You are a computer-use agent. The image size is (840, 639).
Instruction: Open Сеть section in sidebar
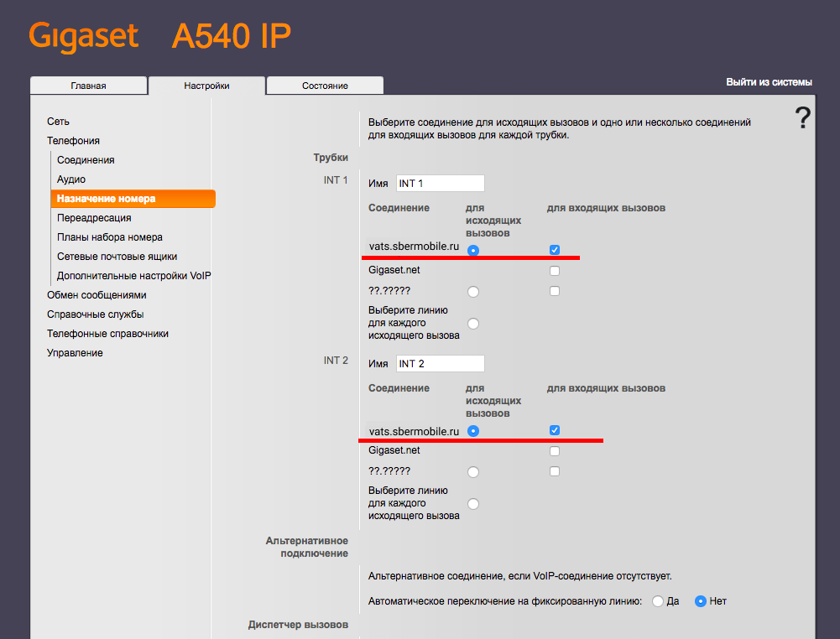pyautogui.click(x=58, y=122)
